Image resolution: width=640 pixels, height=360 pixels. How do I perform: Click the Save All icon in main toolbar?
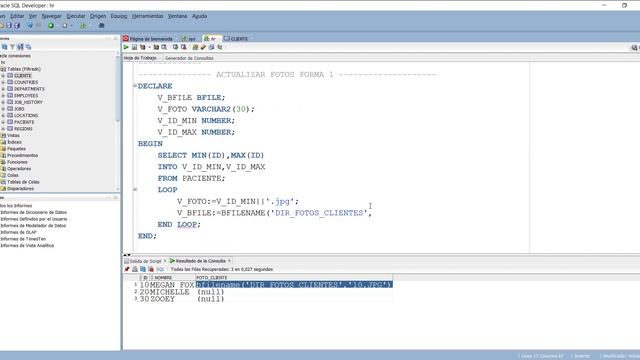click(x=17, y=25)
